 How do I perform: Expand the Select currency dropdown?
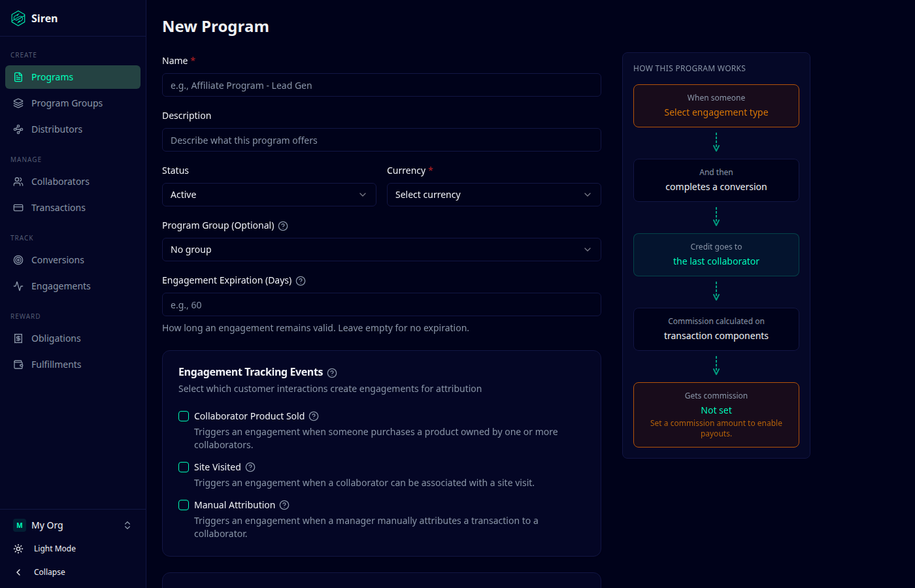click(493, 195)
